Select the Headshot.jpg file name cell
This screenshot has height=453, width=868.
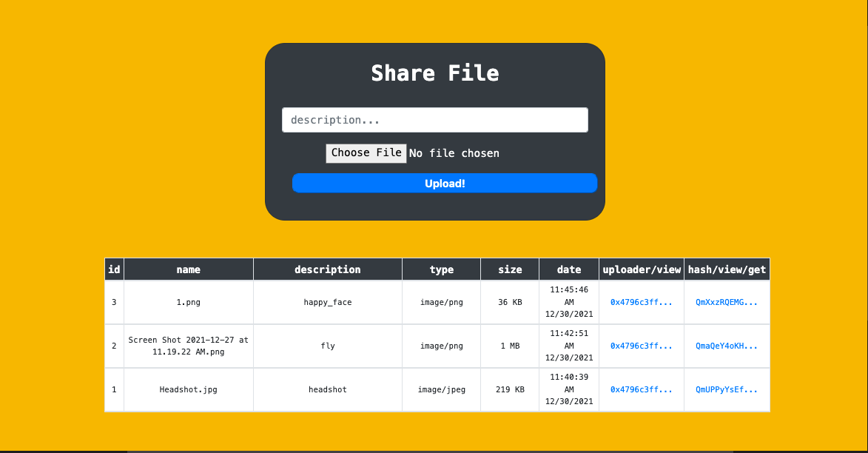(x=188, y=389)
